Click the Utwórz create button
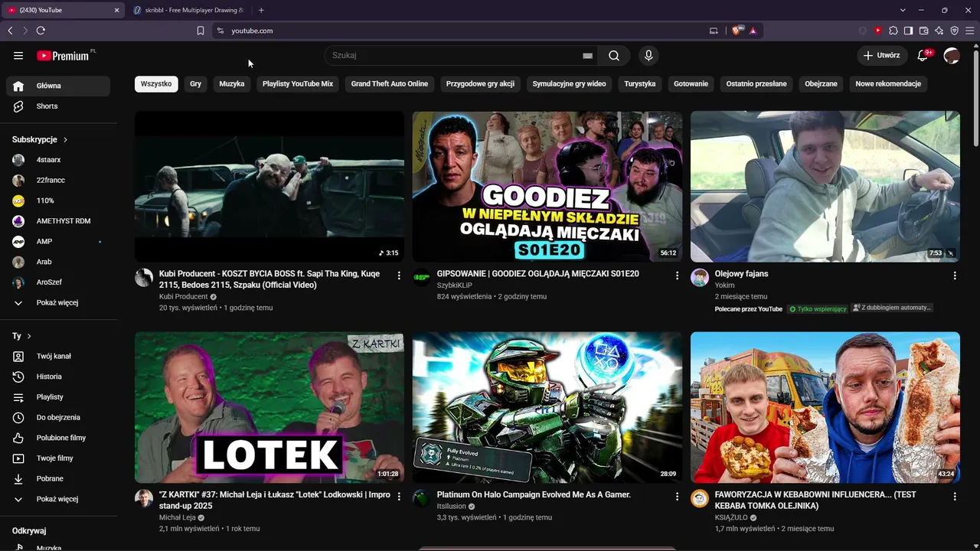The height and width of the screenshot is (551, 980). (882, 55)
